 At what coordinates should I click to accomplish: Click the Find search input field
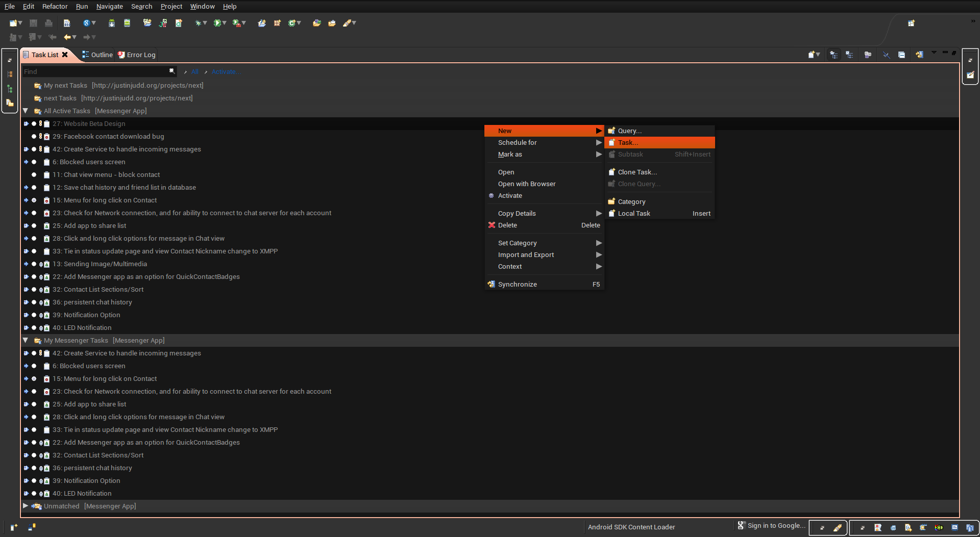(95, 72)
